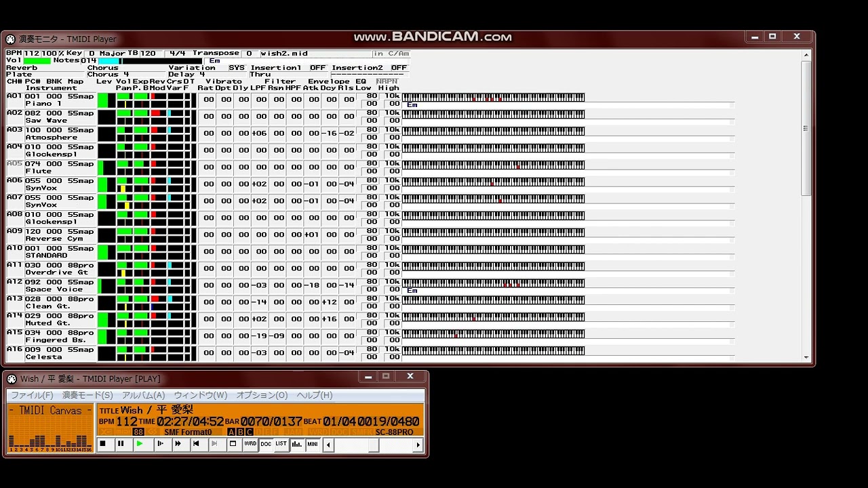868x488 pixels.
Task: Click the seek slider right arrow
Action: point(418,445)
